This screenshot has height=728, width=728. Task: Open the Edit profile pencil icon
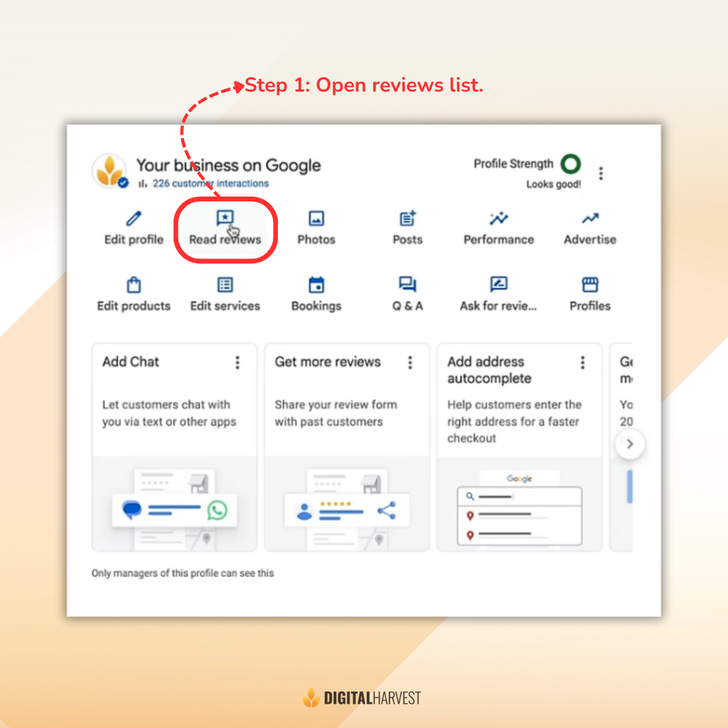coord(133,218)
